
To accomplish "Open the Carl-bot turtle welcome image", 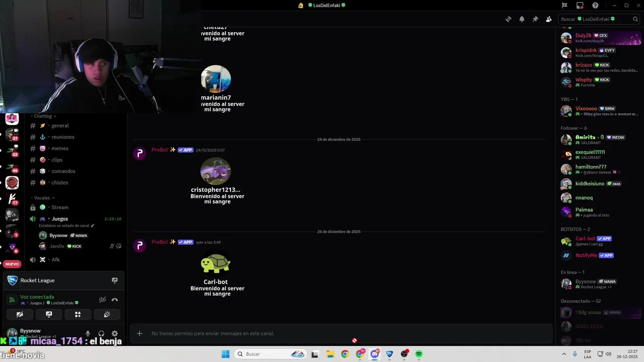I will [x=216, y=263].
